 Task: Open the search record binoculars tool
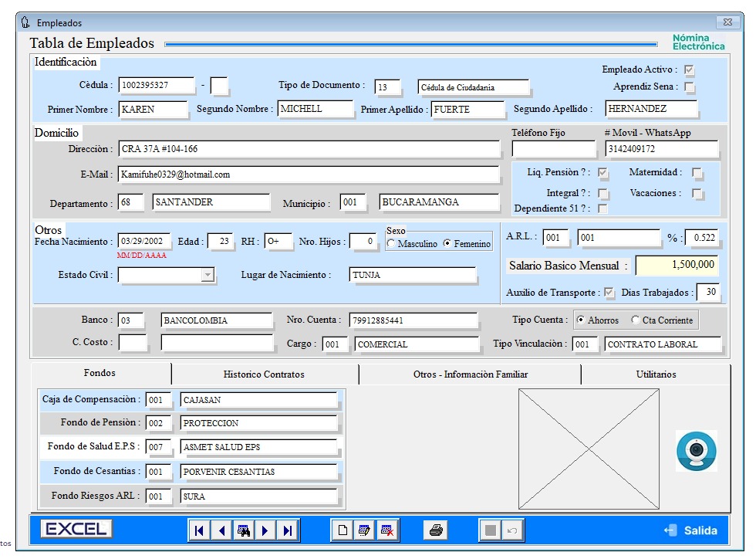coord(244,530)
